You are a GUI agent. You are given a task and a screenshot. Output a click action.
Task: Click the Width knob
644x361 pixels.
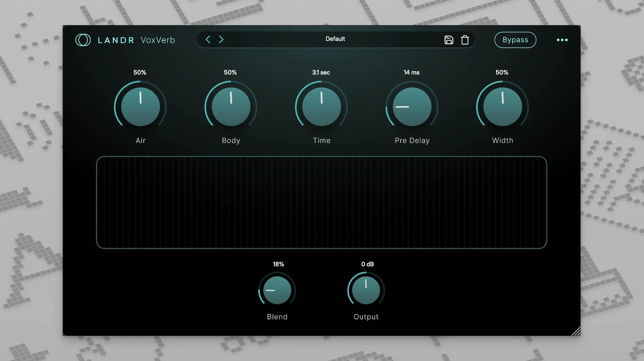pos(502,106)
